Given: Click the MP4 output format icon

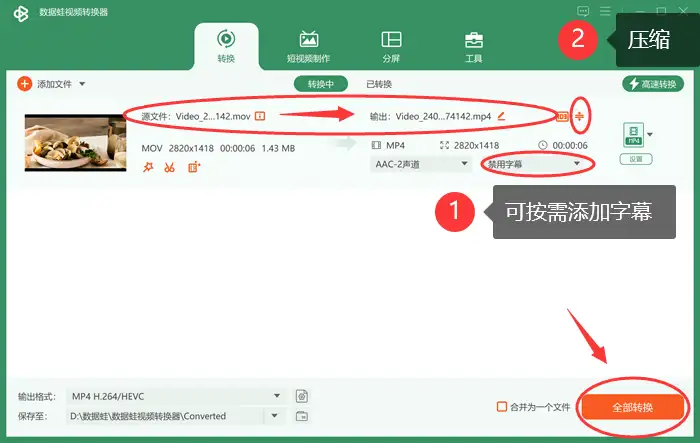Looking at the screenshot, I should click(x=634, y=134).
